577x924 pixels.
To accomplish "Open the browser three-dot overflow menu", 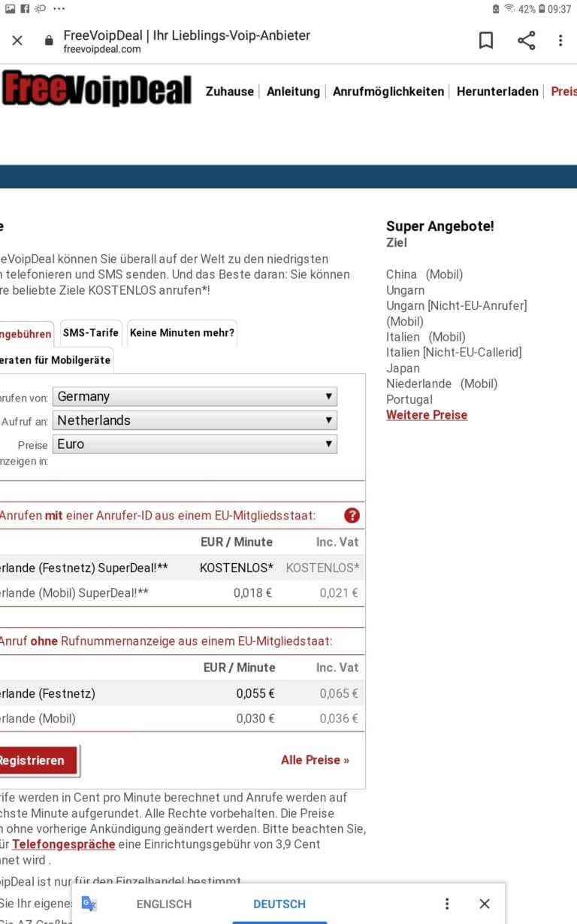I will coord(560,41).
